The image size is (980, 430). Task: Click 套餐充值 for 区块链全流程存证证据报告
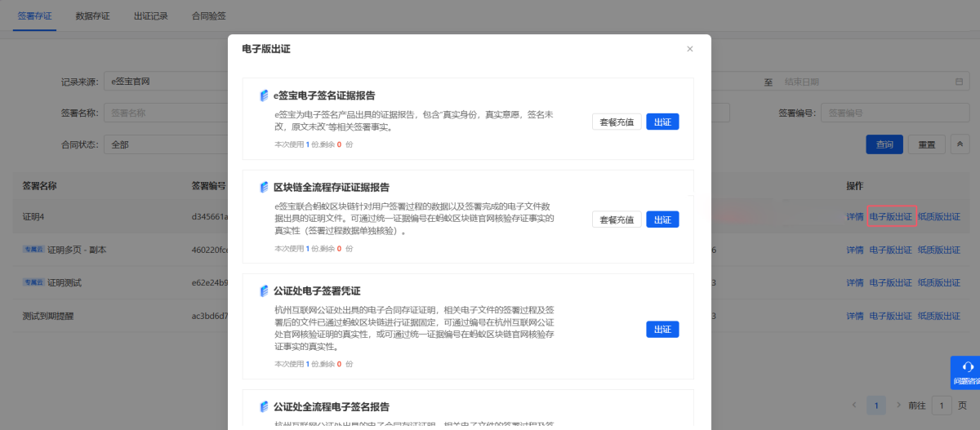pos(617,219)
